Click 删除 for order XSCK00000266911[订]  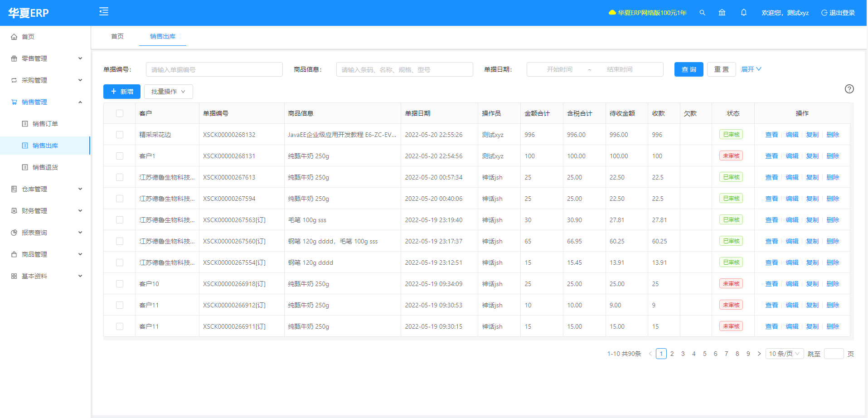click(x=833, y=326)
